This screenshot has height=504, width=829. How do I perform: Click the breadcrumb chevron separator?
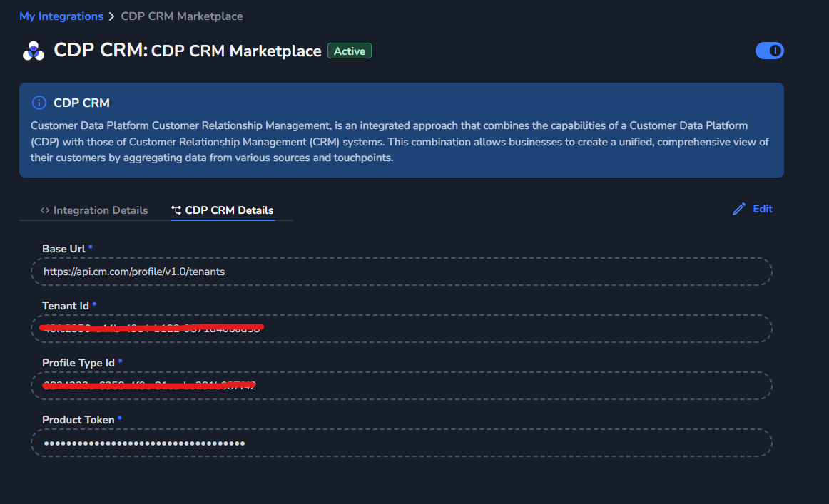click(x=111, y=17)
